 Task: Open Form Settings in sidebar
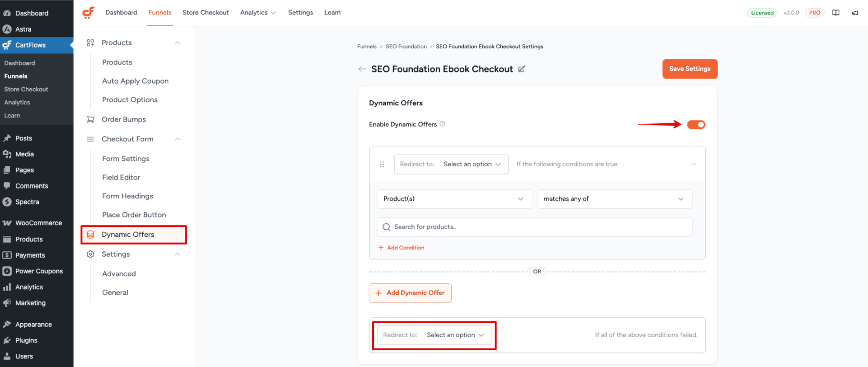point(126,159)
